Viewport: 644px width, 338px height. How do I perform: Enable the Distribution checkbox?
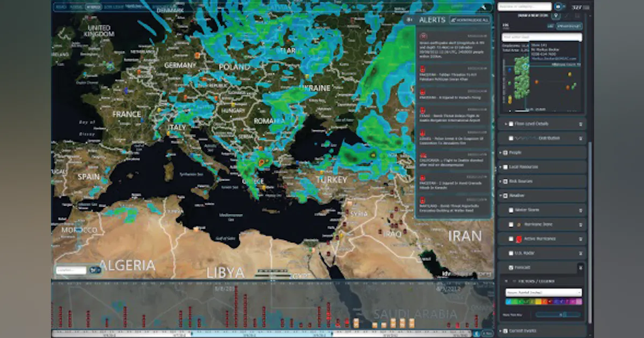pyautogui.click(x=511, y=138)
